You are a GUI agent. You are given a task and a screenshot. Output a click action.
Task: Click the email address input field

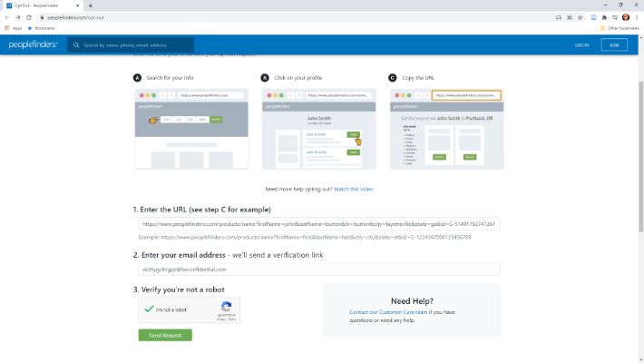[318, 270]
